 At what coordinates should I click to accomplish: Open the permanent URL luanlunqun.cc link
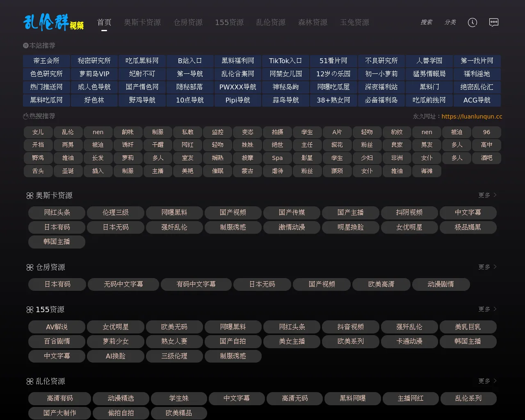coord(472,116)
